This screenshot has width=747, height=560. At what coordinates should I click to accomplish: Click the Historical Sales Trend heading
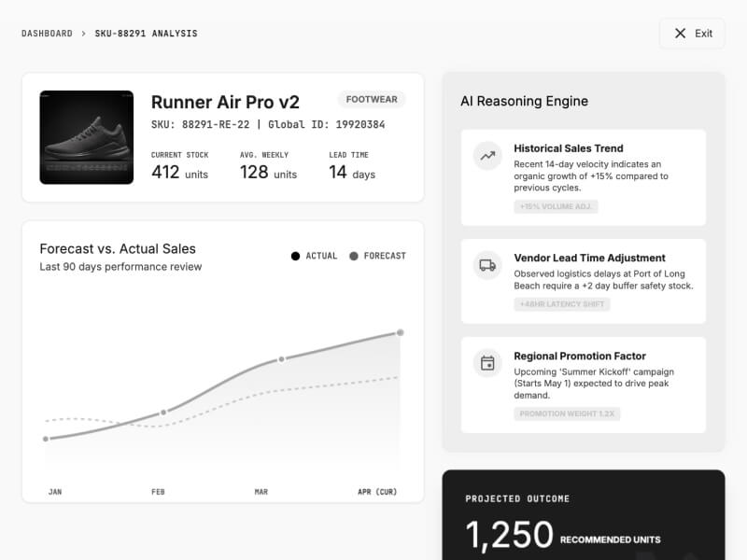569,148
